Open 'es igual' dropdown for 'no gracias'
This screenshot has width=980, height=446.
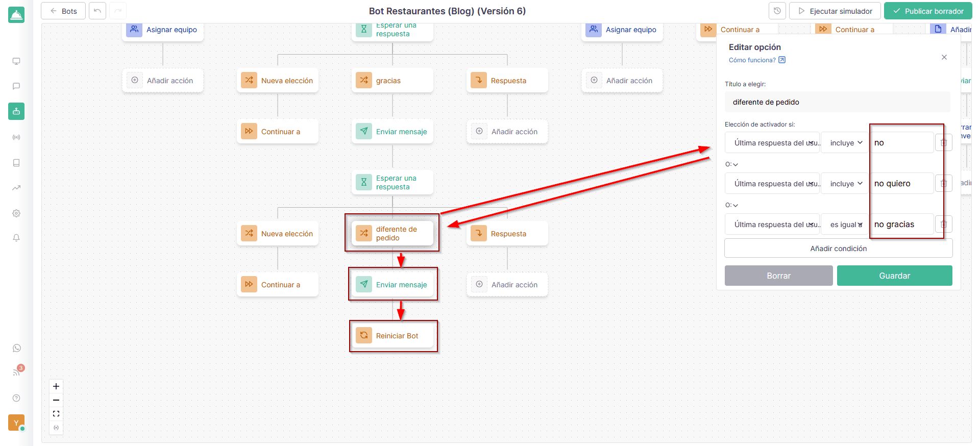coord(845,225)
